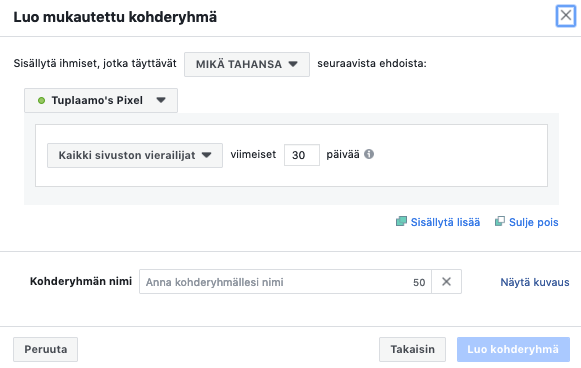Screen dimensions: 581x368
Task: Click the Kohderyhmän nimi label
Action: [x=81, y=281]
